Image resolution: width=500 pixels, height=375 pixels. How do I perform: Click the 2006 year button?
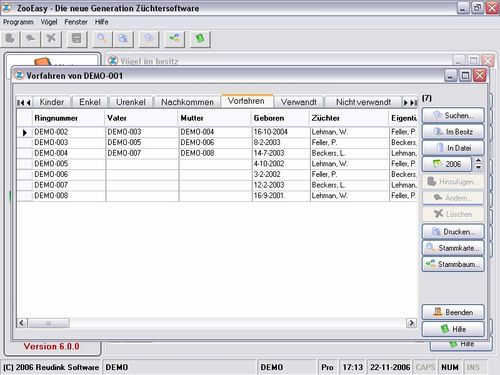tap(447, 164)
